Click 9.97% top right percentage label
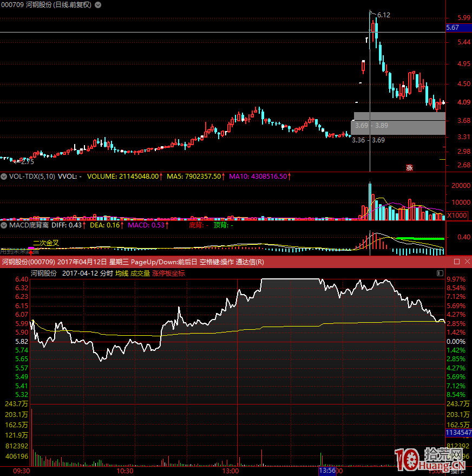The image size is (472, 476). (x=456, y=279)
